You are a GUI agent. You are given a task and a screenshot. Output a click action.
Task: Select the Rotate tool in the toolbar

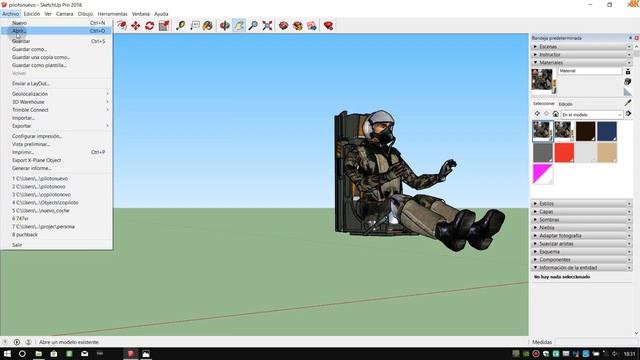[x=149, y=26]
